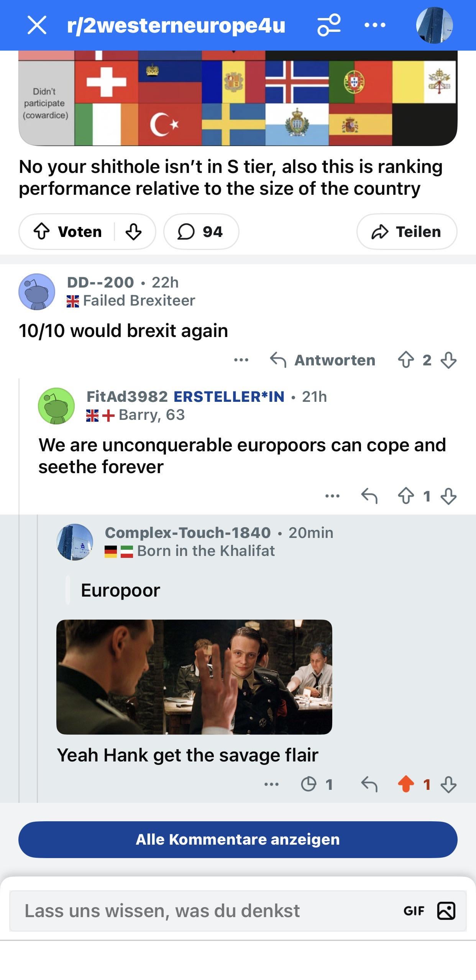Open the feed sort settings icon
The width and height of the screenshot is (476, 980).
329,25
